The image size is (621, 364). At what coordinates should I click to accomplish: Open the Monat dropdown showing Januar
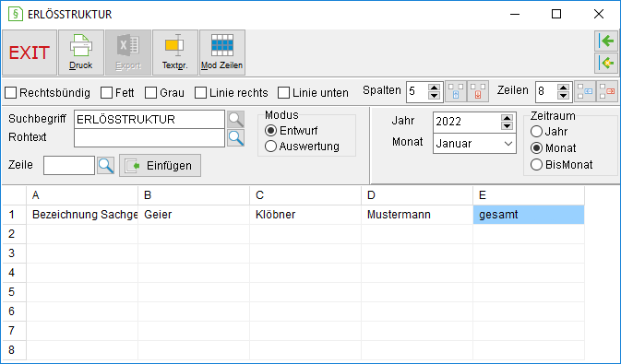474,144
